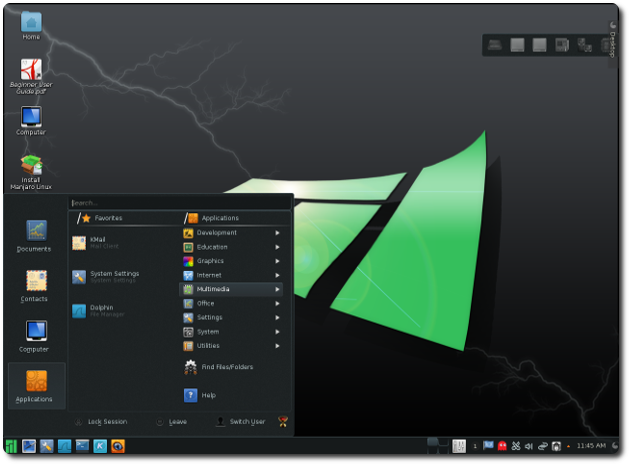The image size is (630, 465).
Task: Click the Lock Session button
Action: click(x=101, y=422)
